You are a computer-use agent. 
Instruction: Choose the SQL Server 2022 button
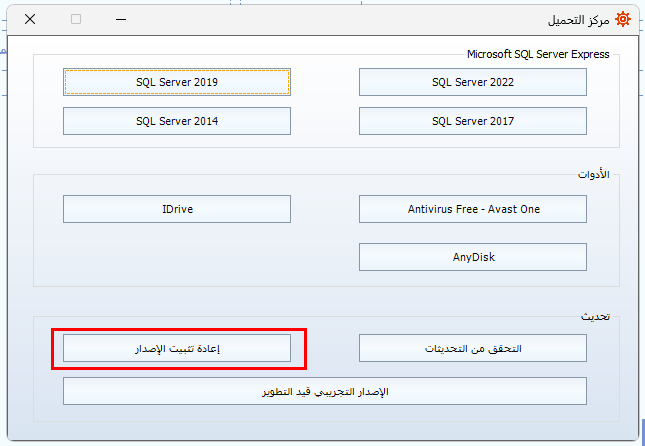tap(472, 82)
